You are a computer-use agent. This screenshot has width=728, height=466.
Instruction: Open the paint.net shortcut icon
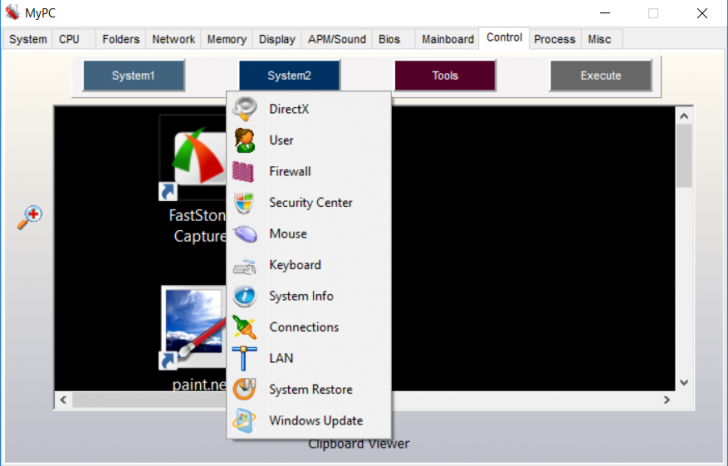tap(194, 328)
